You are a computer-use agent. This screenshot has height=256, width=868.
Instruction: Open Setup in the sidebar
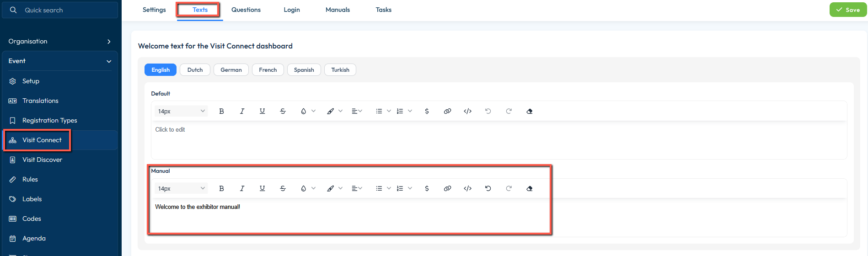pyautogui.click(x=60, y=81)
